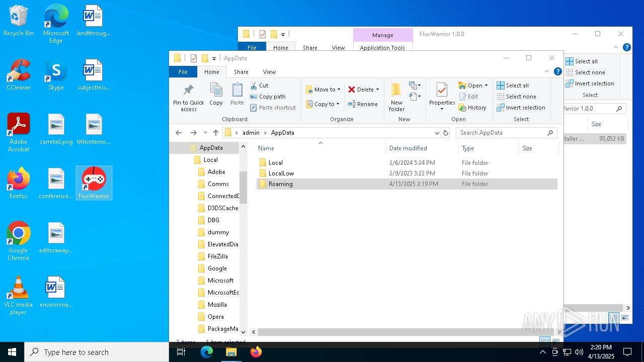The image size is (644, 362).
Task: Select conference... image file on desktop
Action: (x=56, y=184)
